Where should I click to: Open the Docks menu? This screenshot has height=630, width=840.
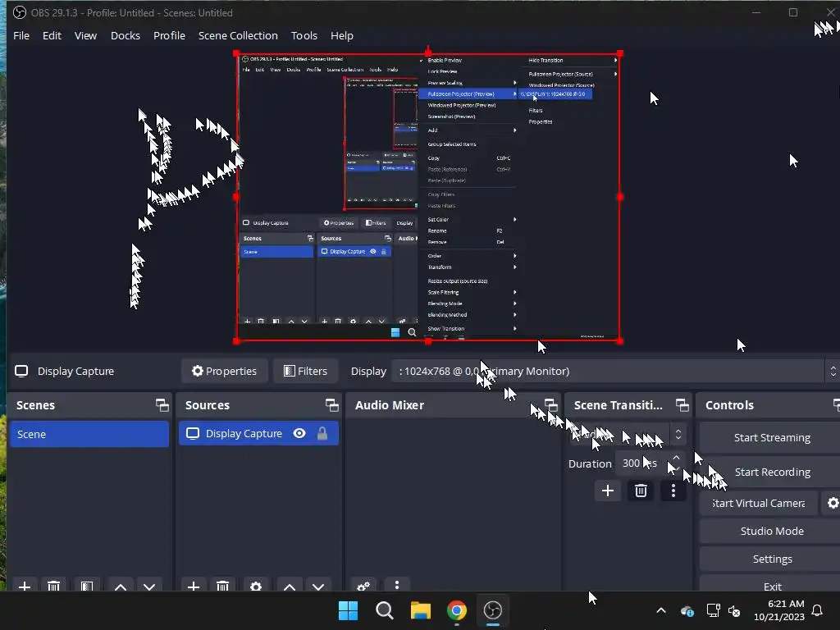pyautogui.click(x=126, y=35)
